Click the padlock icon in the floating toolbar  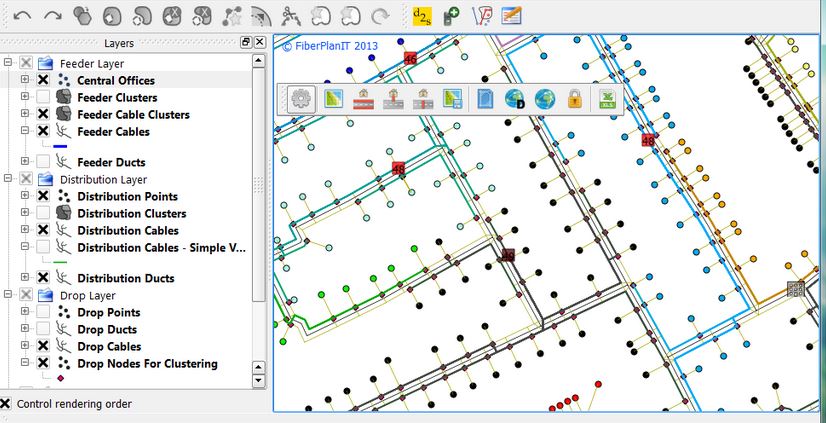click(574, 99)
